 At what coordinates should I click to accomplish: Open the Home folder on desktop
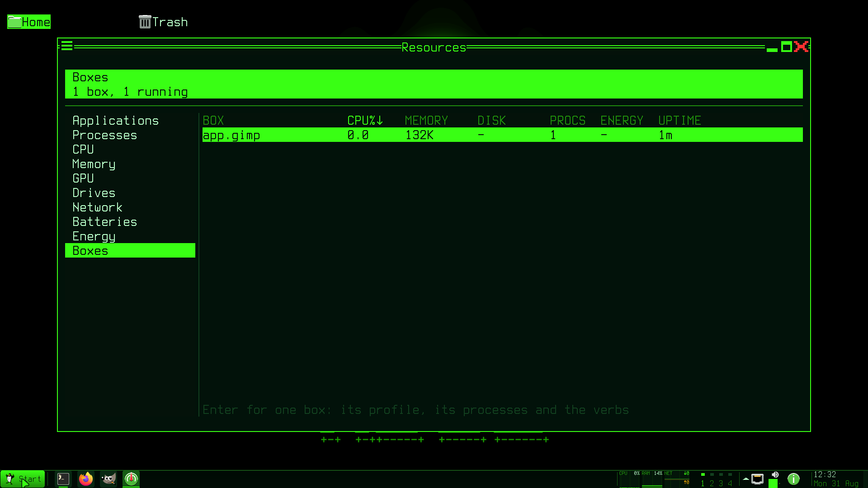(x=29, y=22)
